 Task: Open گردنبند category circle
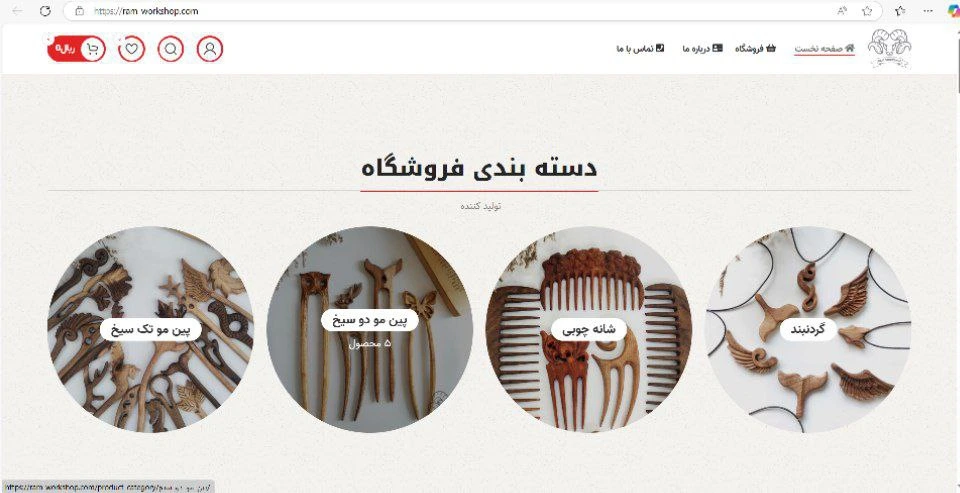[808, 329]
